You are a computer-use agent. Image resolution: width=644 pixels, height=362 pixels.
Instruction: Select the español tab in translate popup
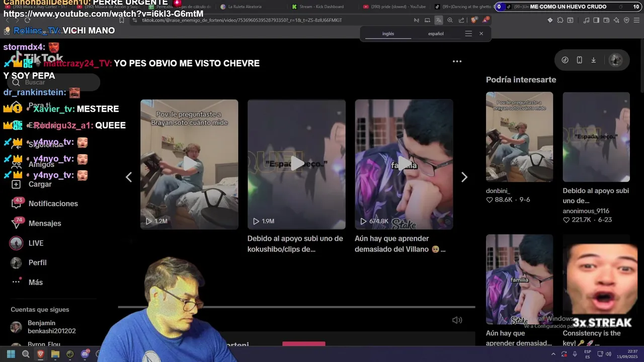(x=436, y=34)
